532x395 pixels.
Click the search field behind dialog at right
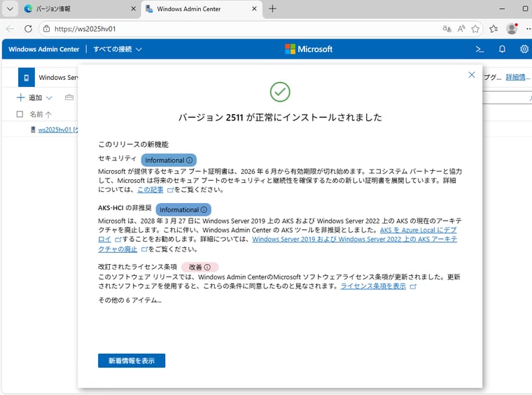point(507,98)
